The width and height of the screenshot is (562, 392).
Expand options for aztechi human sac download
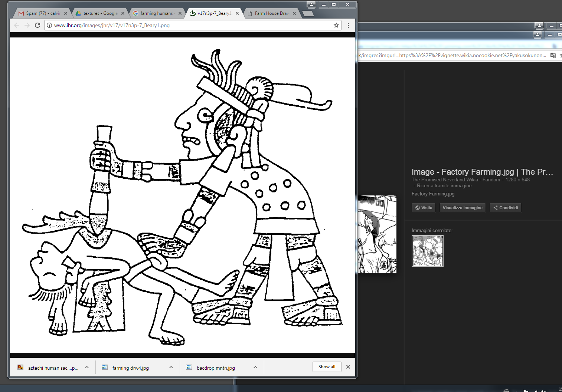click(87, 368)
